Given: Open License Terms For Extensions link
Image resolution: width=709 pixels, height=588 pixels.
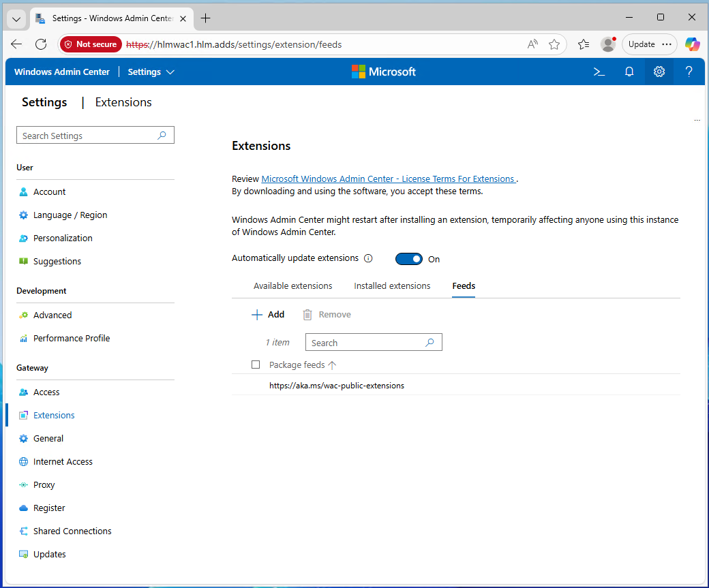Looking at the screenshot, I should coord(388,179).
